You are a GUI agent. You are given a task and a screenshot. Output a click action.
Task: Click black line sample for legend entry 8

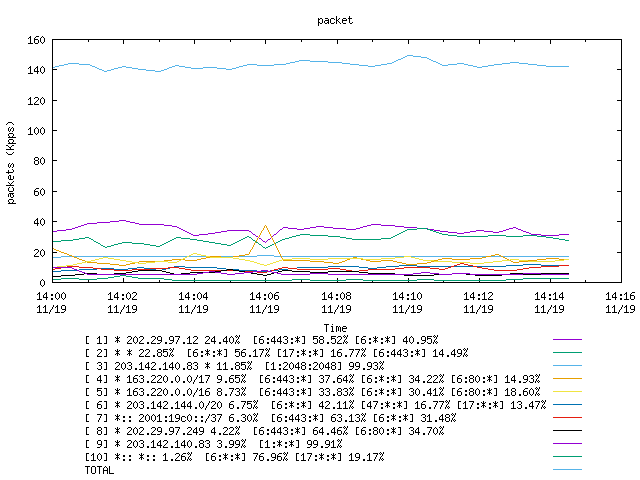[x=567, y=431]
